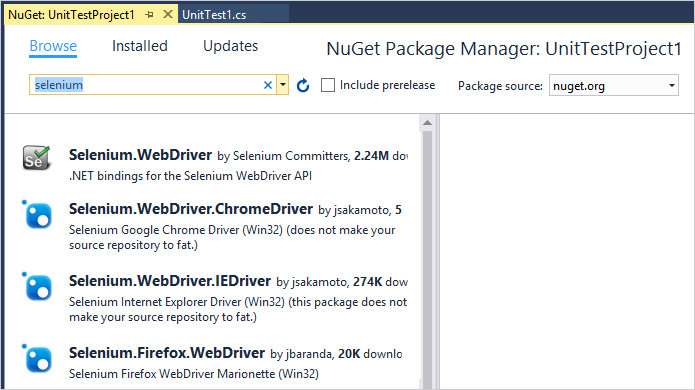Click the package list scroll up arrow
This screenshot has width=695, height=390.
pos(427,123)
